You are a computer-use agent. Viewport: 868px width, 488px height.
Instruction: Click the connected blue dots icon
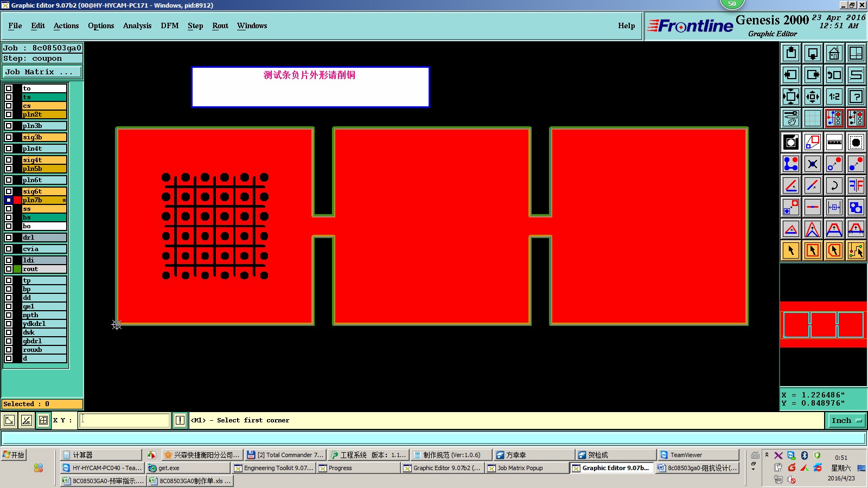coord(791,164)
